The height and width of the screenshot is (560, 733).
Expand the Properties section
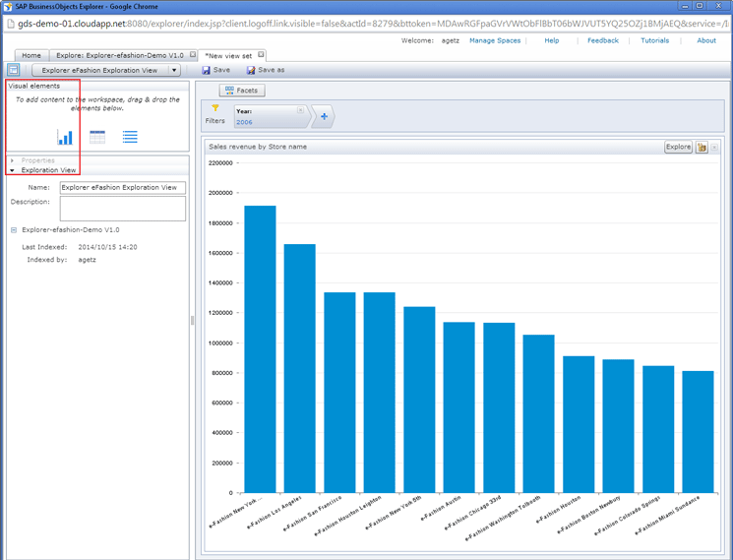point(13,160)
